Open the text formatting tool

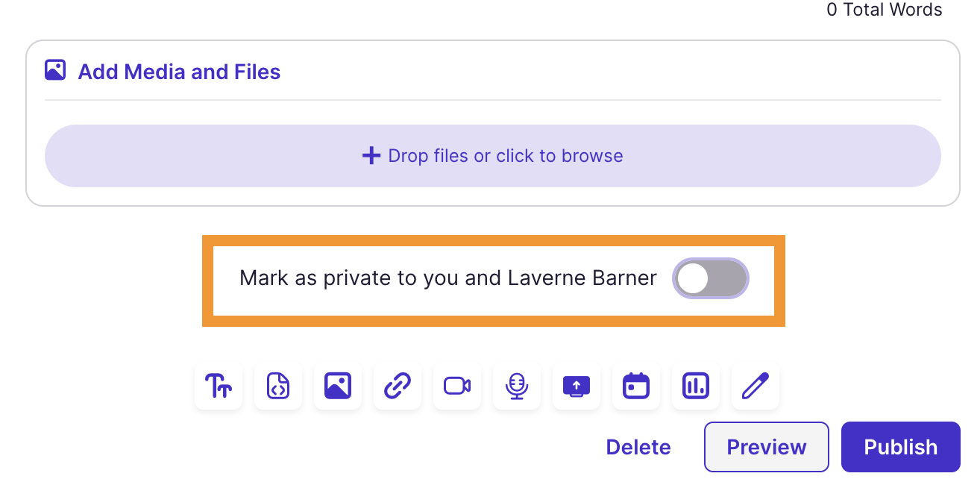click(x=218, y=386)
